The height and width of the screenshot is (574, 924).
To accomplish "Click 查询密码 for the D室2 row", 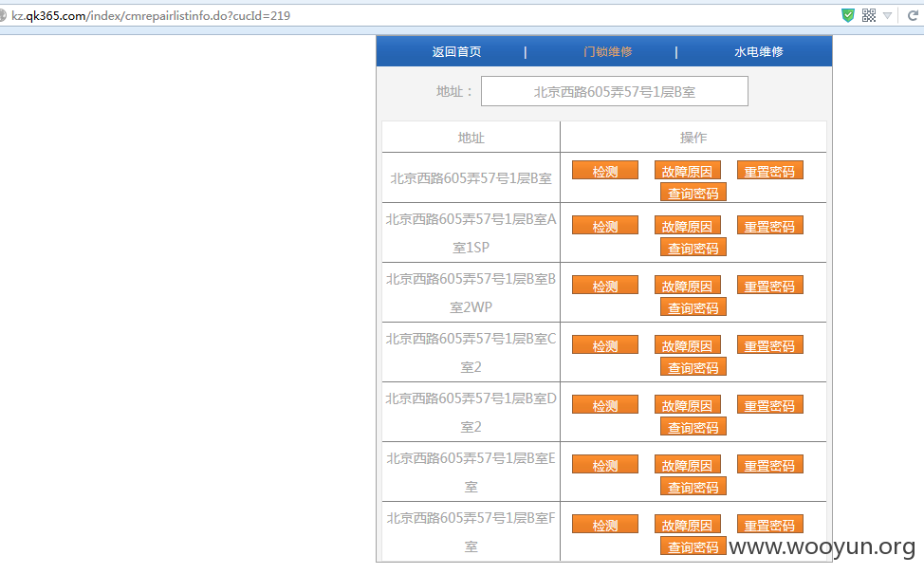I will coord(693,427).
